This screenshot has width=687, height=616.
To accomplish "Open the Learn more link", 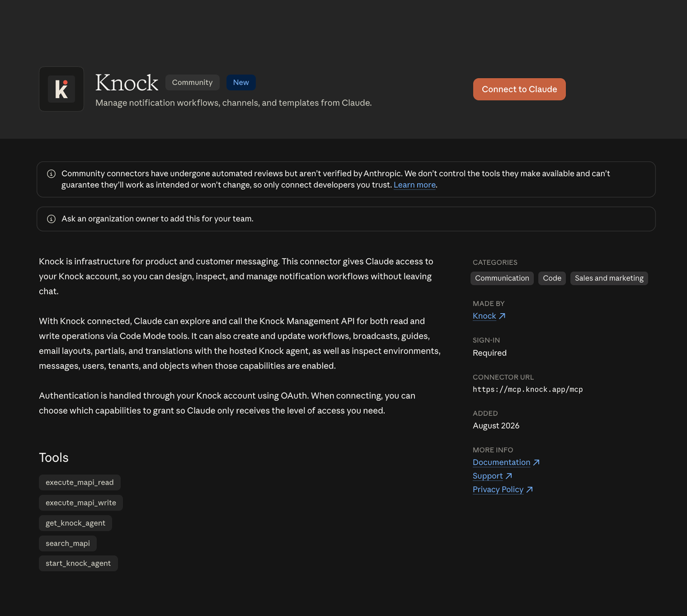I will pyautogui.click(x=414, y=185).
